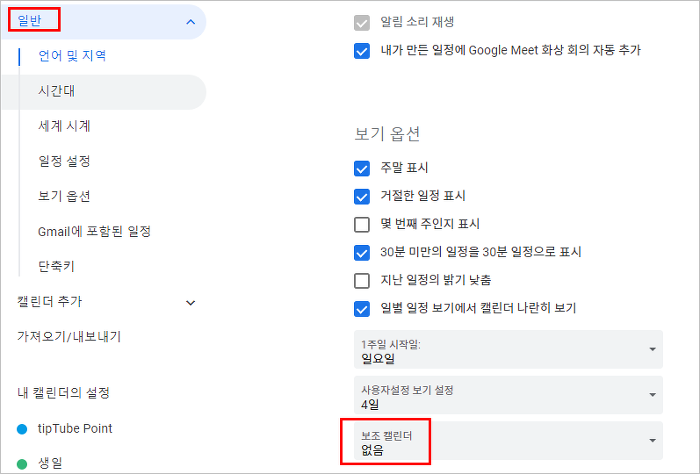This screenshot has width=700, height=474.
Task: Click 내 캘린더의 설정 heading
Action: point(63,393)
